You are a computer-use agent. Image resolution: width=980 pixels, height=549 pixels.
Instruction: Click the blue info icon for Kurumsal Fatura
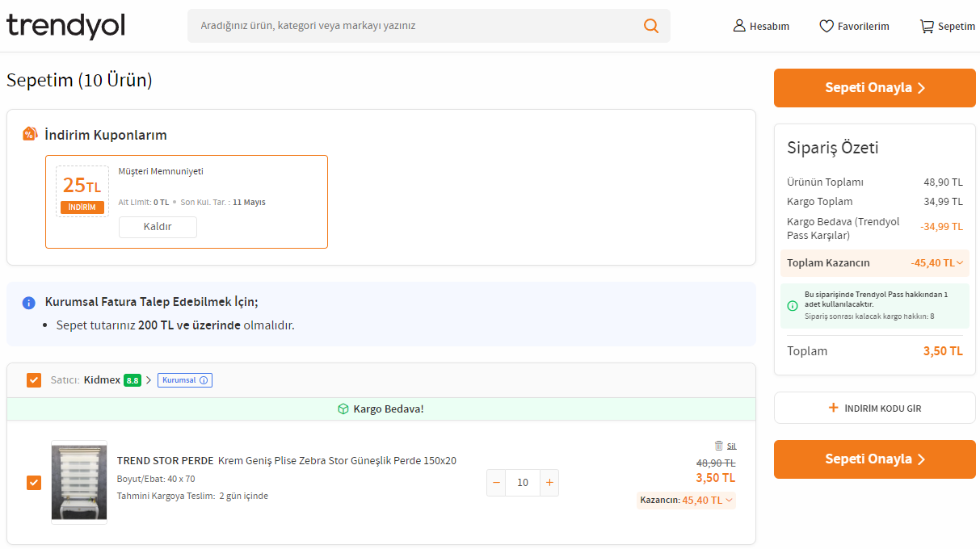pos(29,303)
